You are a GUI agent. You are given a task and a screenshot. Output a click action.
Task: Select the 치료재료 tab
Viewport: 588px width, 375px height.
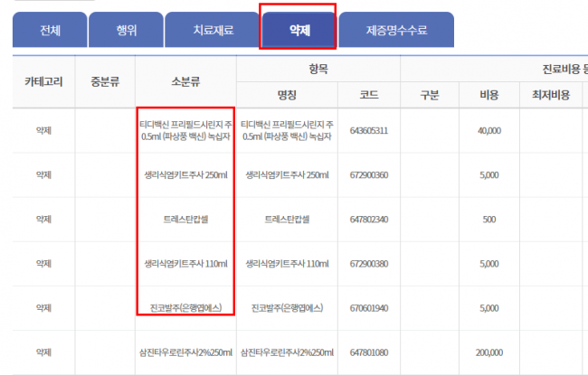pos(213,30)
